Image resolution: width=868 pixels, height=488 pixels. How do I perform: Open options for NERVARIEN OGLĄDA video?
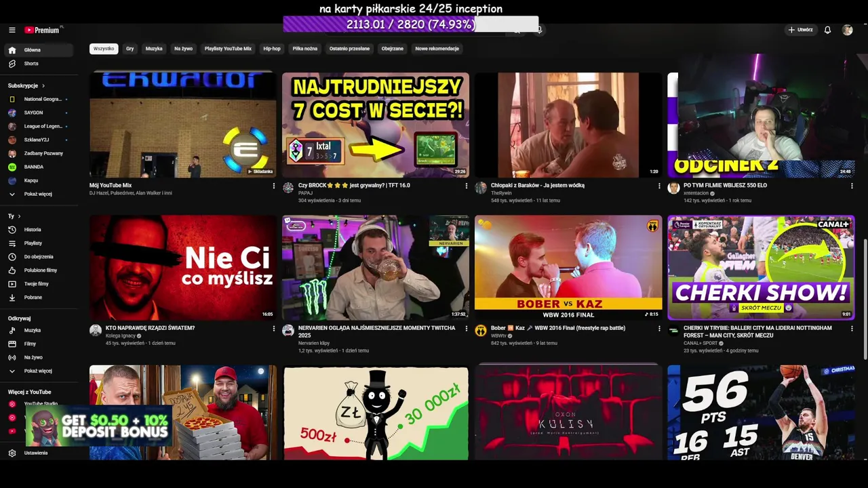466,329
